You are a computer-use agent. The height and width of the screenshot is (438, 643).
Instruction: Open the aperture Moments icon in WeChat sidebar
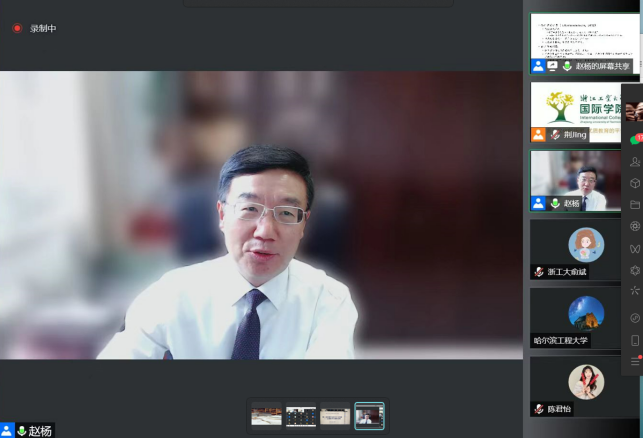[635, 226]
